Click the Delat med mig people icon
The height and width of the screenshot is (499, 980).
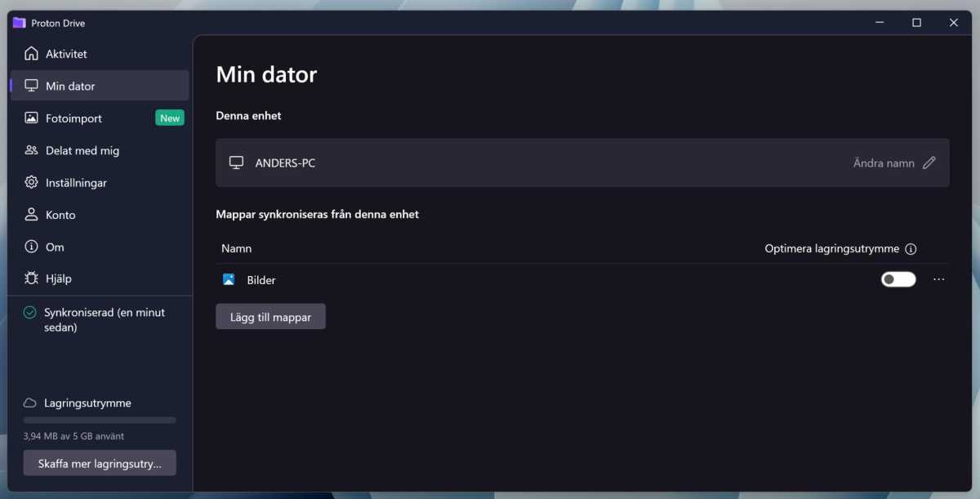coord(31,150)
